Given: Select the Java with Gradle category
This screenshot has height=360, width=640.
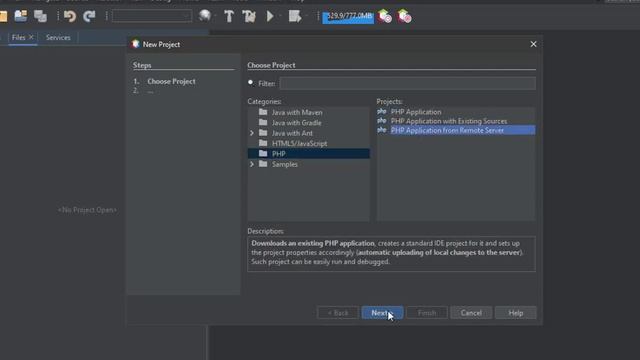Looking at the screenshot, I should [296, 122].
